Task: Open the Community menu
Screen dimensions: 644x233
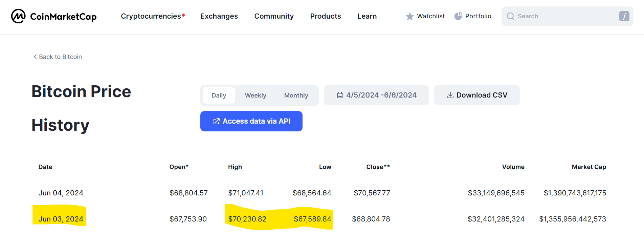Action: pos(274,16)
